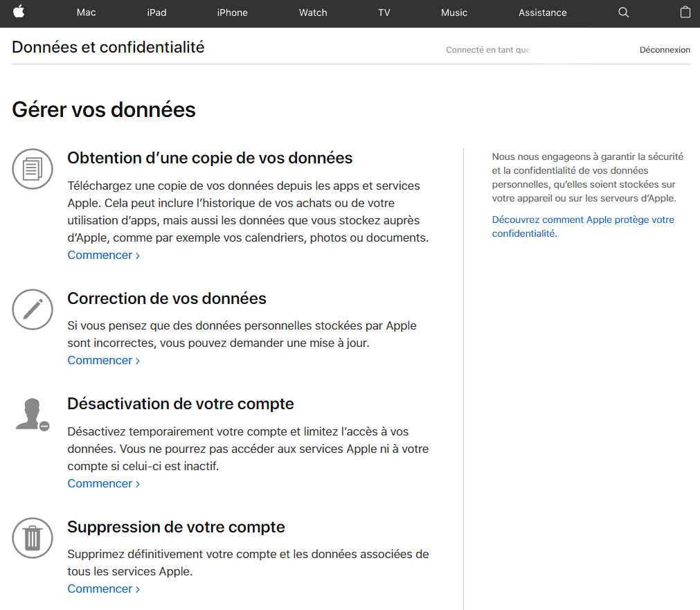This screenshot has height=610, width=700.
Task: Click Commencer under Suppression de votre compte
Action: pos(104,589)
